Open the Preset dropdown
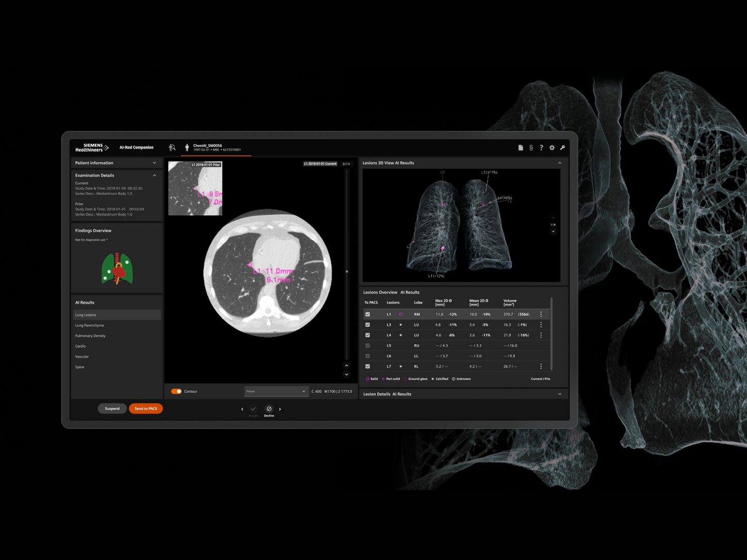The width and height of the screenshot is (747, 560). [x=275, y=391]
